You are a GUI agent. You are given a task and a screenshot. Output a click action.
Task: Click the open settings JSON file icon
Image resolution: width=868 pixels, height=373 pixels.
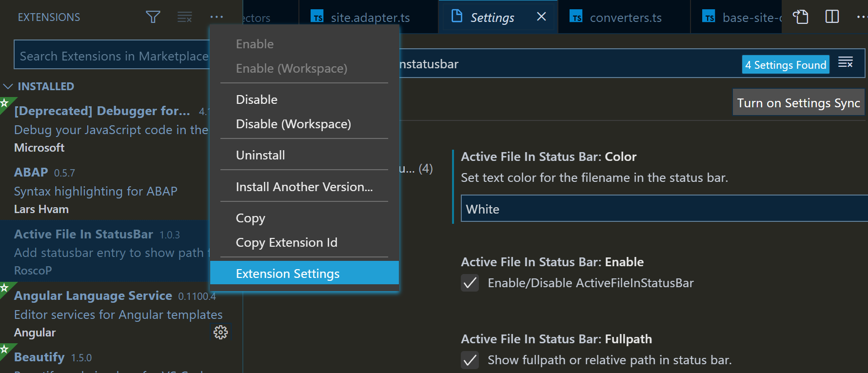click(x=800, y=17)
